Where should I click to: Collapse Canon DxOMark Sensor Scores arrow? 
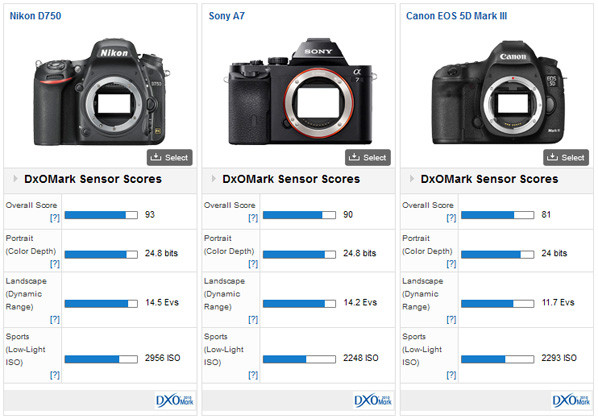[412, 178]
